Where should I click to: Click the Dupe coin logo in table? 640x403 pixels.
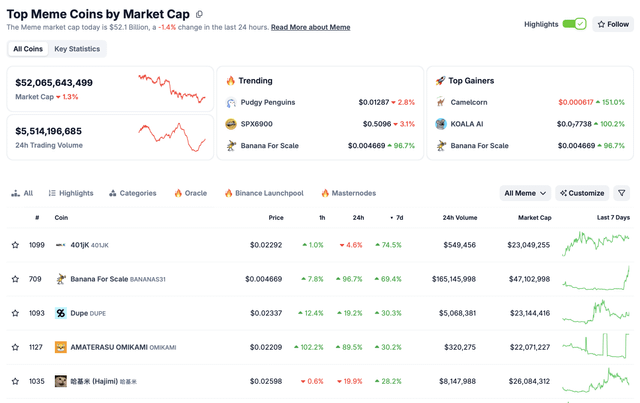click(x=61, y=313)
